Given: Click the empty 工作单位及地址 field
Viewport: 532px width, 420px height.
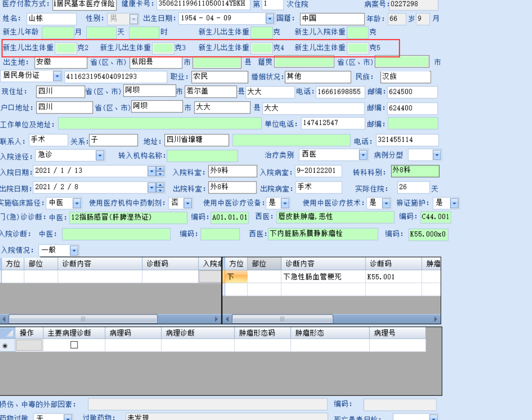Looking at the screenshot, I should pos(160,123).
